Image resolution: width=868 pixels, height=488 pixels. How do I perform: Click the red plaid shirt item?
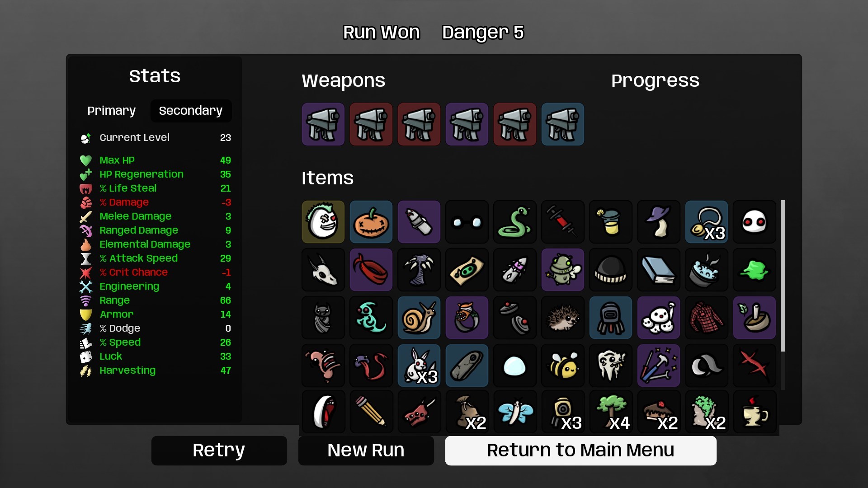706,318
